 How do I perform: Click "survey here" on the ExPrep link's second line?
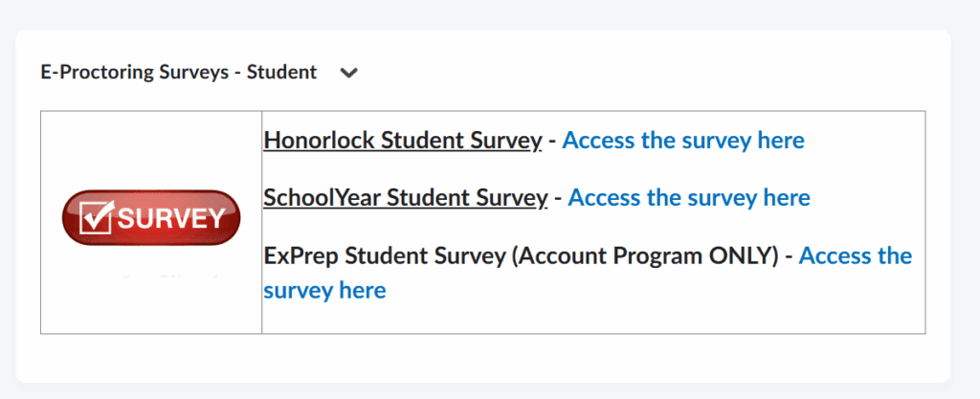(x=324, y=290)
